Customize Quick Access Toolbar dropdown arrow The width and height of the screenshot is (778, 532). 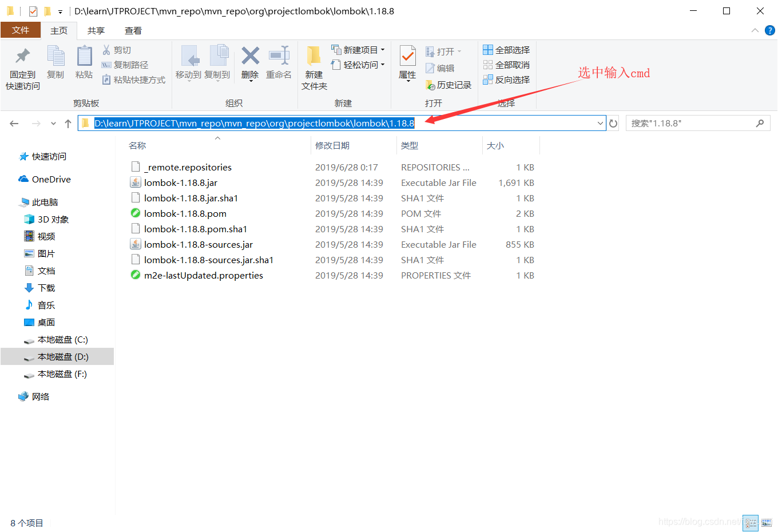[60, 11]
